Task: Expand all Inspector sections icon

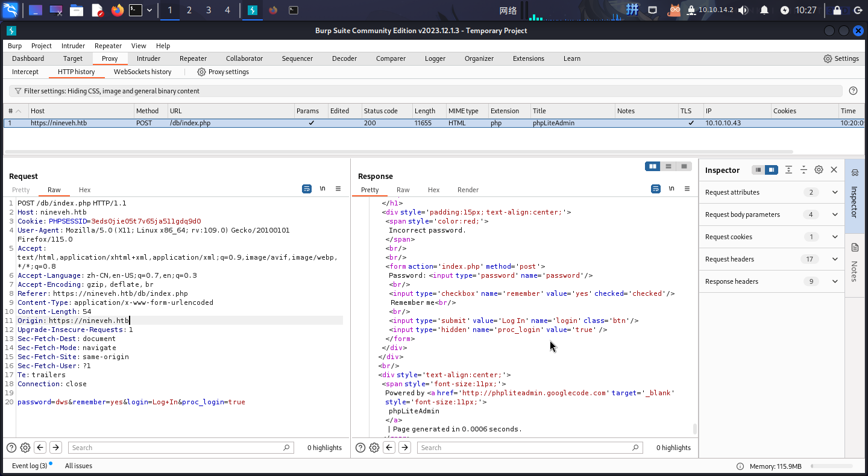Action: pyautogui.click(x=788, y=170)
